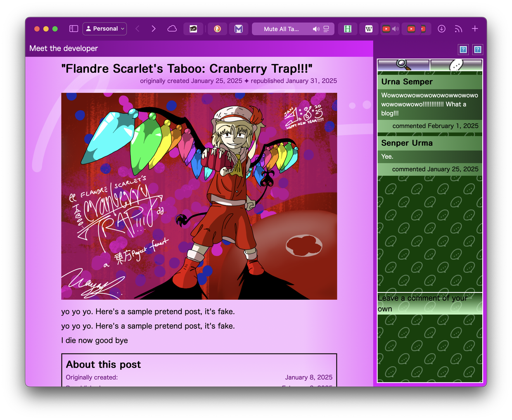512x420 pixels.
Task: Click the left blue question-mark icon
Action: (463, 50)
